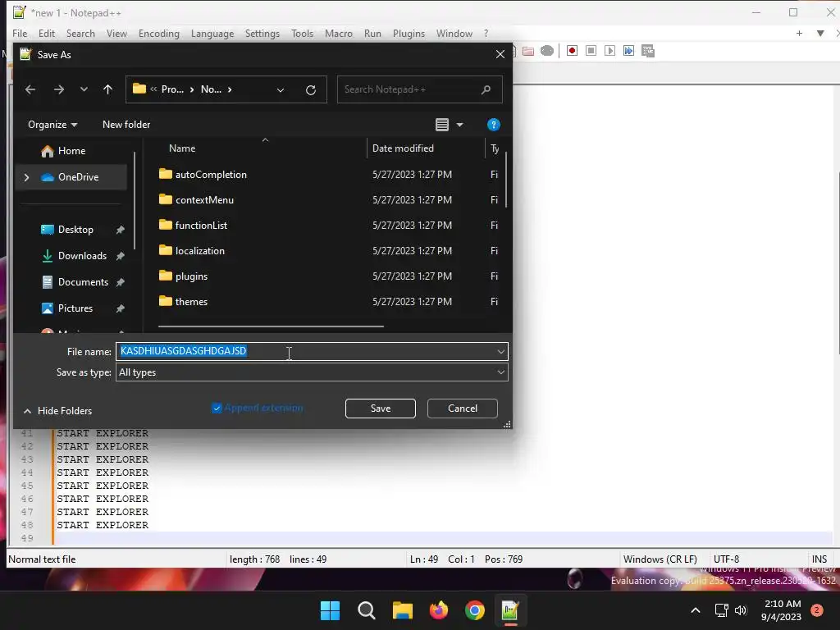Toggle Append extension checkbox
This screenshot has height=630, width=840.
pyautogui.click(x=217, y=409)
